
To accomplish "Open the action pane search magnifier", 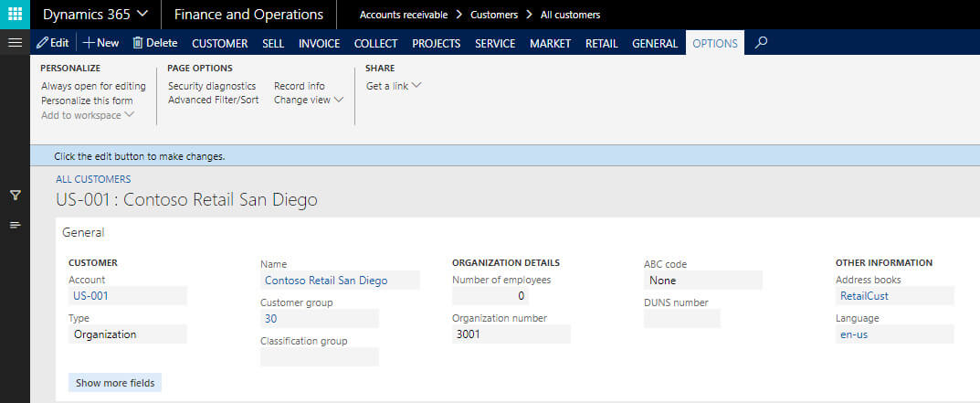I will coord(761,43).
